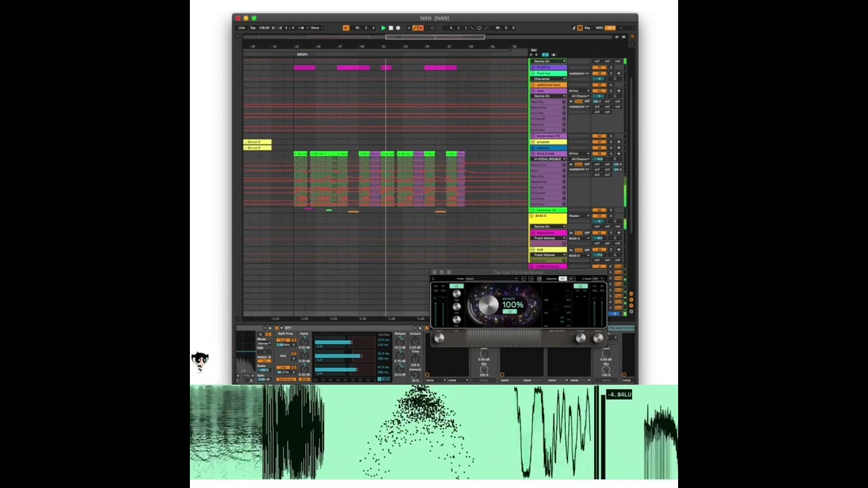
Task: Toggle the Automation Arm button
Action: [x=414, y=28]
